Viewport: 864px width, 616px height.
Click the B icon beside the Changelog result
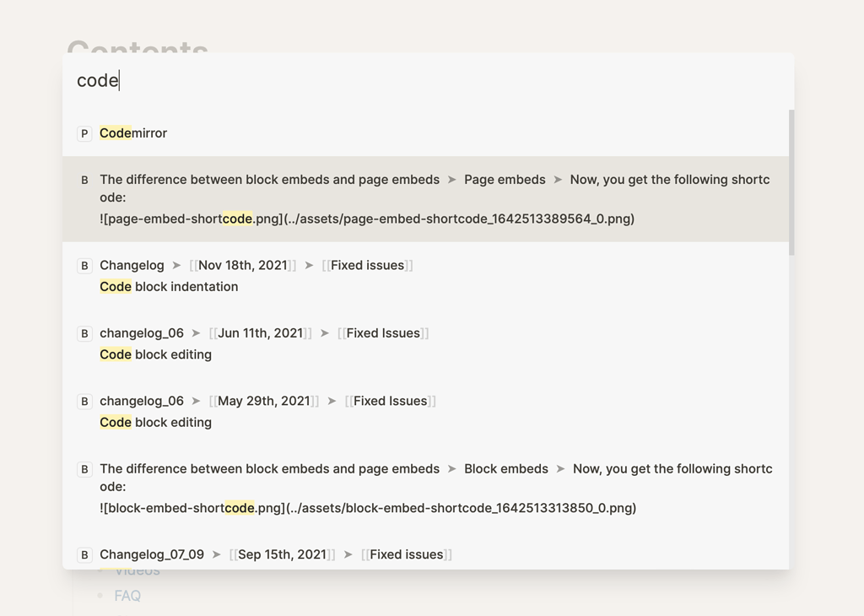[84, 265]
